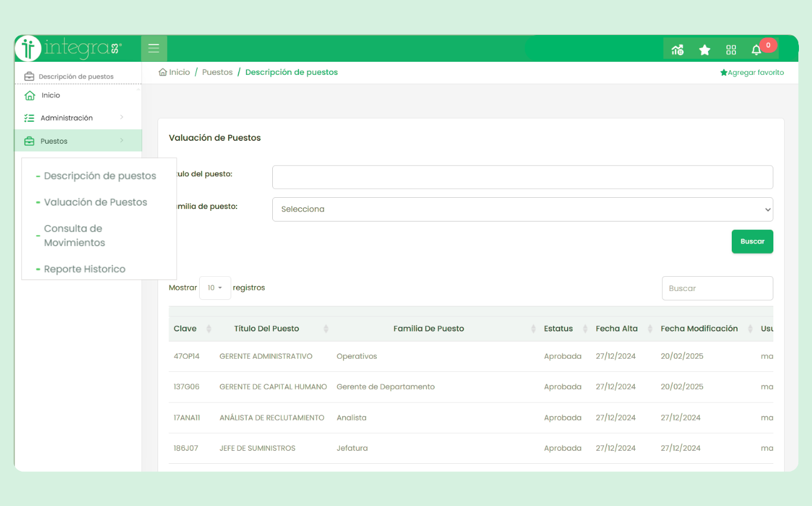
Task: Open the Mostrar 10 registros dropdown
Action: [215, 287]
